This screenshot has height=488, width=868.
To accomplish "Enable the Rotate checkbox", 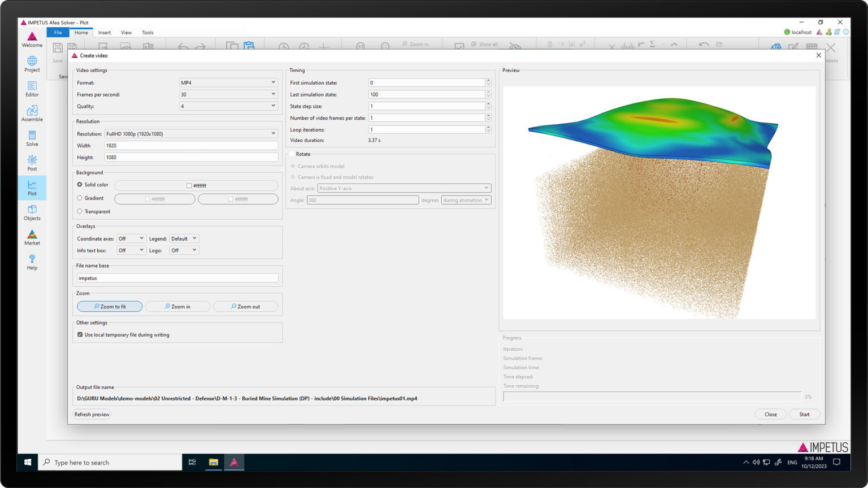I will coord(292,154).
